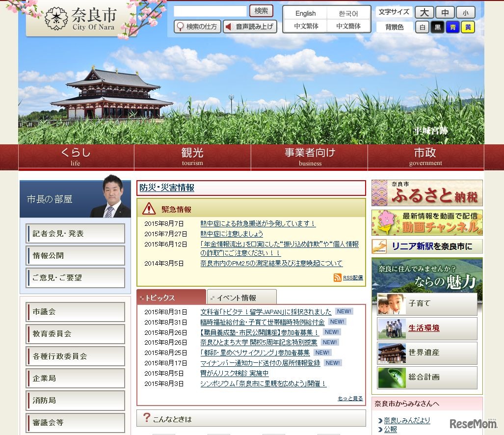Click the speaker icon for 音声読み上げ
This screenshot has height=435, width=504.
click(229, 27)
